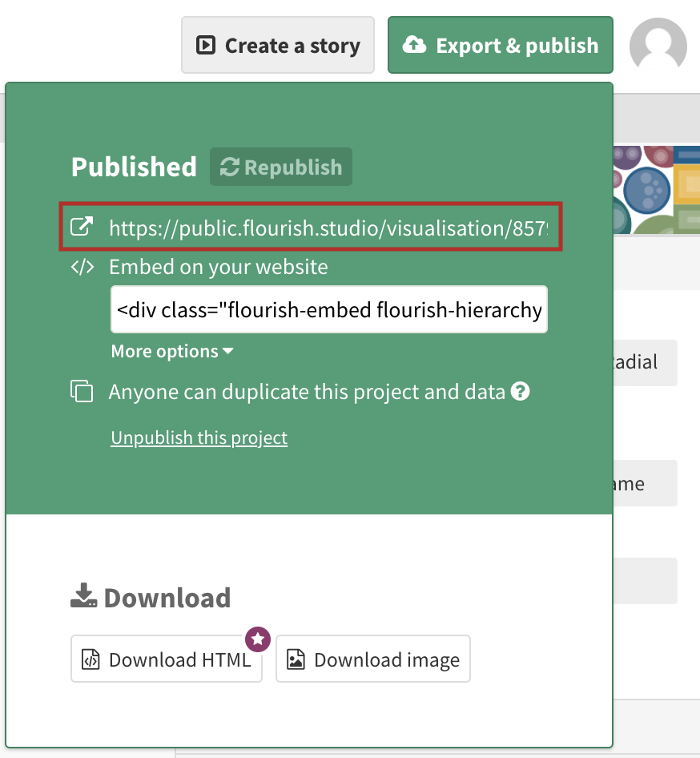Click the Republish button
The width and height of the screenshot is (700, 758).
click(x=280, y=167)
